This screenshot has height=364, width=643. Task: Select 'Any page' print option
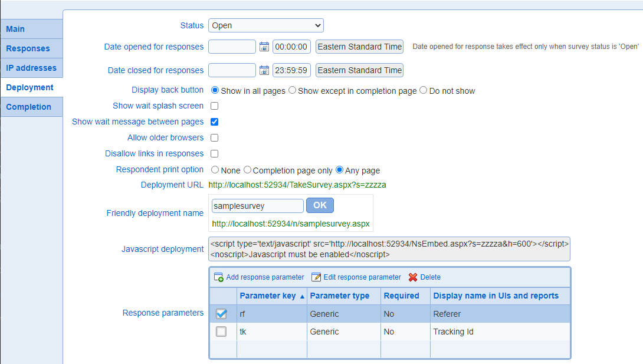point(340,170)
